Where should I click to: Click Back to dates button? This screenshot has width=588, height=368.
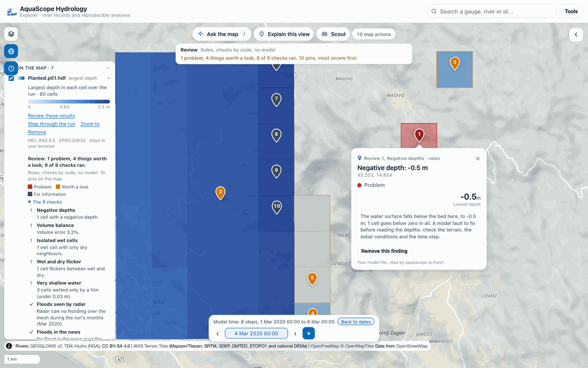pos(356,322)
